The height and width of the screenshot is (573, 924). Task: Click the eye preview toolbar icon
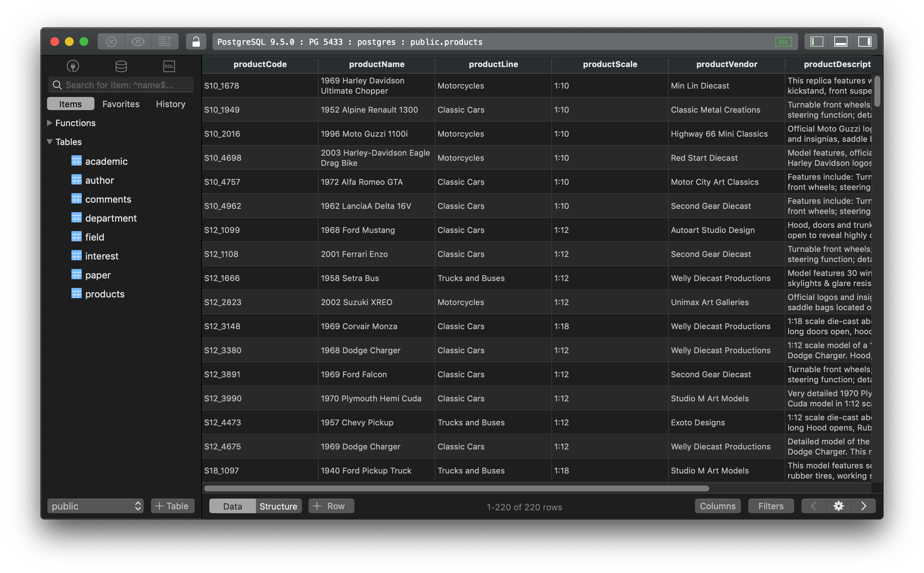click(138, 42)
